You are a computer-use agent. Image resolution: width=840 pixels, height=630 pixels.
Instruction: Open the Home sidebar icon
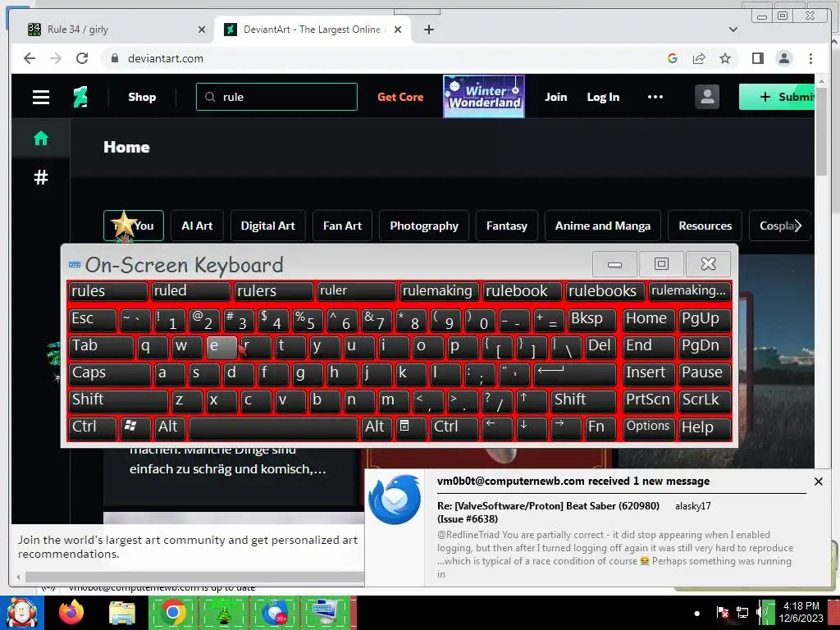coord(41,138)
